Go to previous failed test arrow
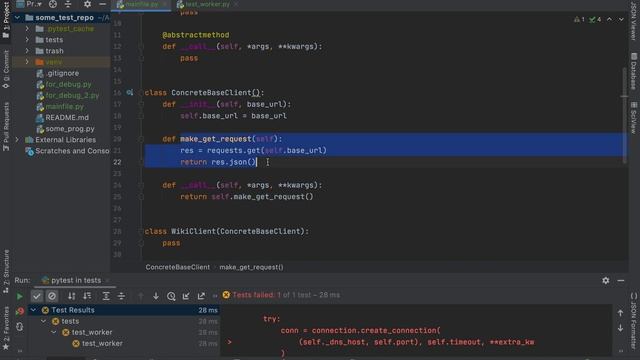Image resolution: width=640 pixels, height=360 pixels. click(x=141, y=296)
